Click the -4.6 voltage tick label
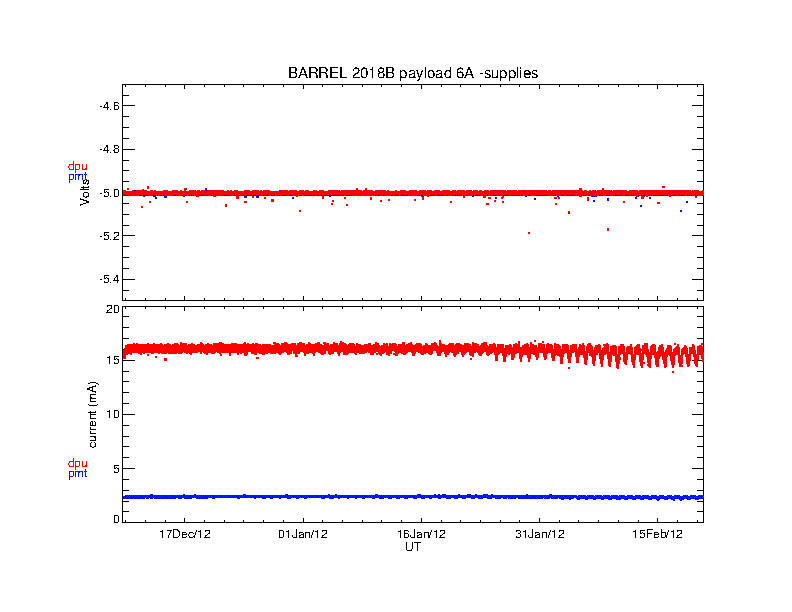This screenshot has height=612, width=792. (110, 106)
